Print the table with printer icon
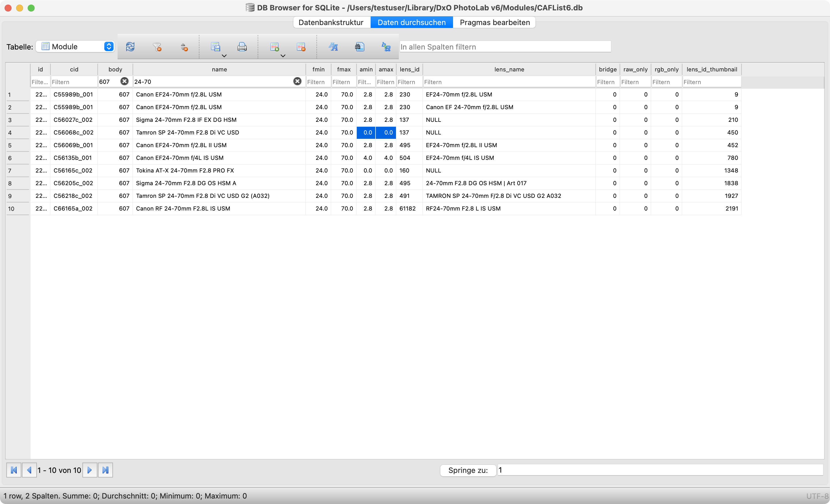The image size is (830, 504). 242,46
